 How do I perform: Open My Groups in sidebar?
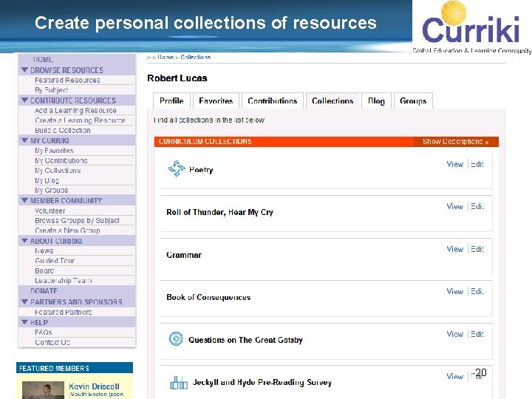(x=51, y=190)
